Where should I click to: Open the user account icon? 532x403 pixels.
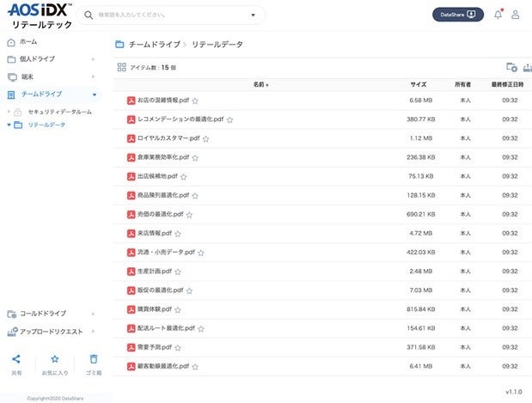coord(515,15)
